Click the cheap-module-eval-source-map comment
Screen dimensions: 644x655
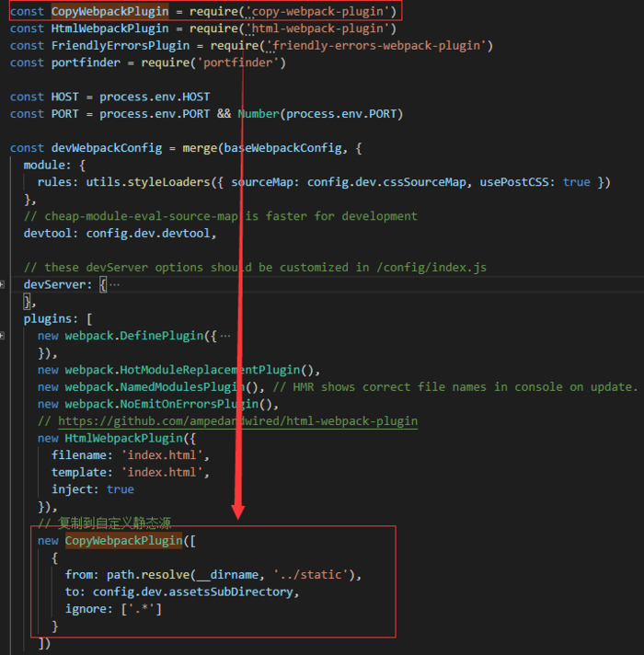tap(221, 216)
